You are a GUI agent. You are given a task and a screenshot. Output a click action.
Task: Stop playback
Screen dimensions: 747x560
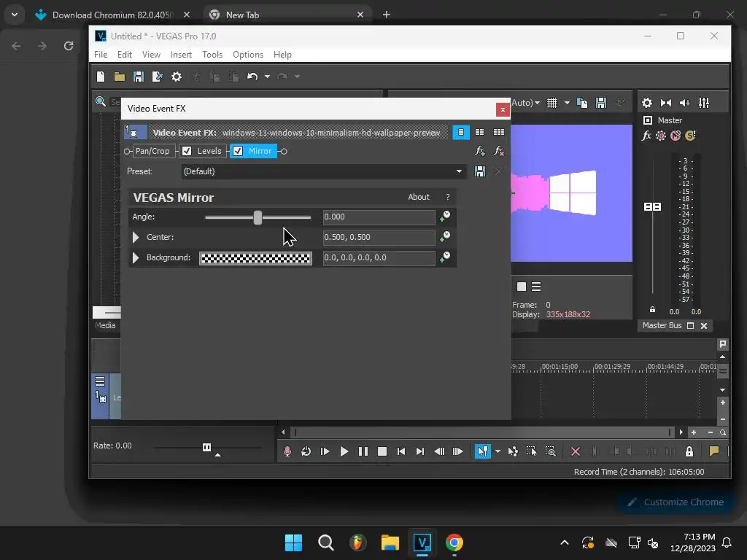point(382,451)
